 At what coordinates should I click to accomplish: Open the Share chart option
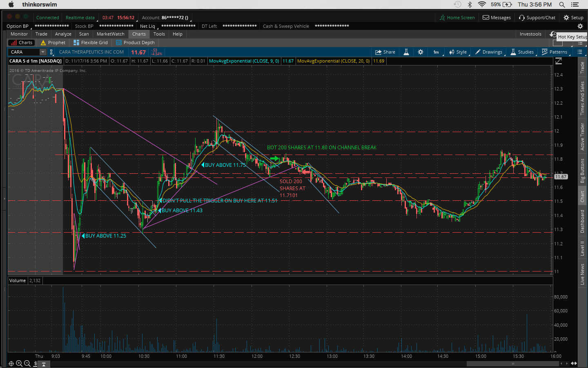click(385, 52)
